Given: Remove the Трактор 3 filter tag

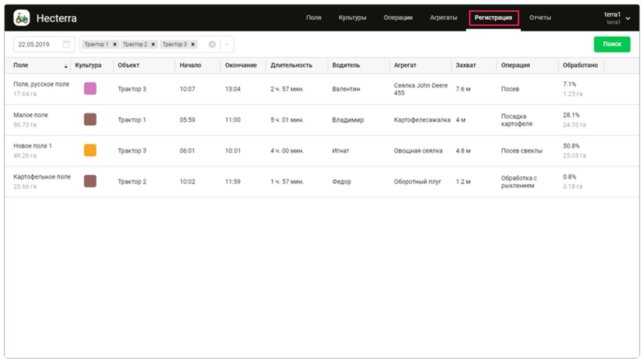Looking at the screenshot, I should pyautogui.click(x=193, y=45).
